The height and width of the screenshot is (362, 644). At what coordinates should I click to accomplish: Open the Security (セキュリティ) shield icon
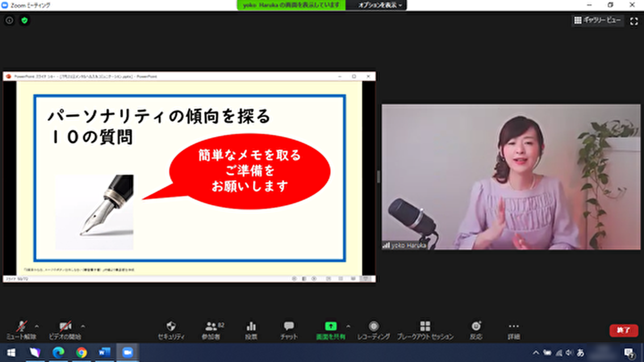click(171, 329)
